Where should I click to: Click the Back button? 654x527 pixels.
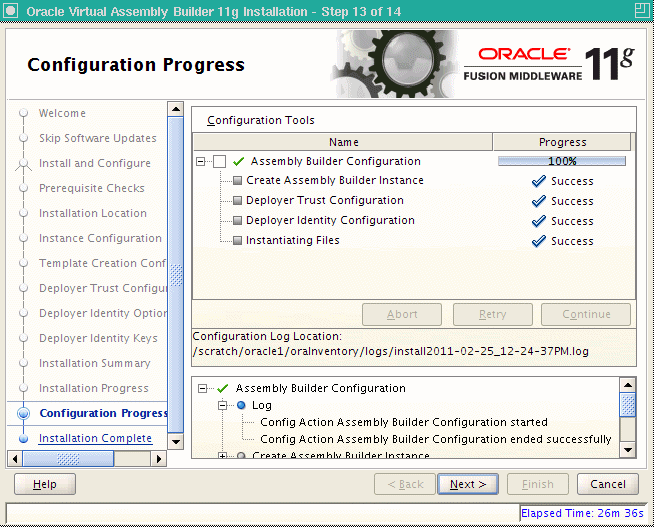pyautogui.click(x=405, y=484)
